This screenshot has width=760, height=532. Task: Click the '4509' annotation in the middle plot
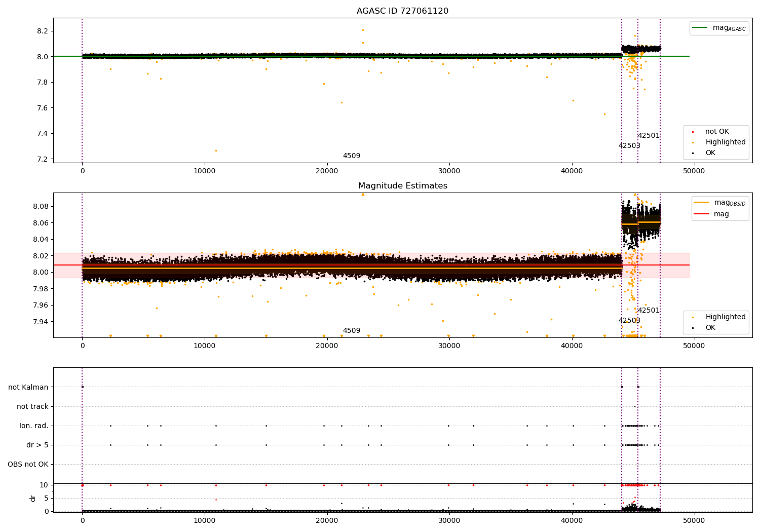click(352, 331)
